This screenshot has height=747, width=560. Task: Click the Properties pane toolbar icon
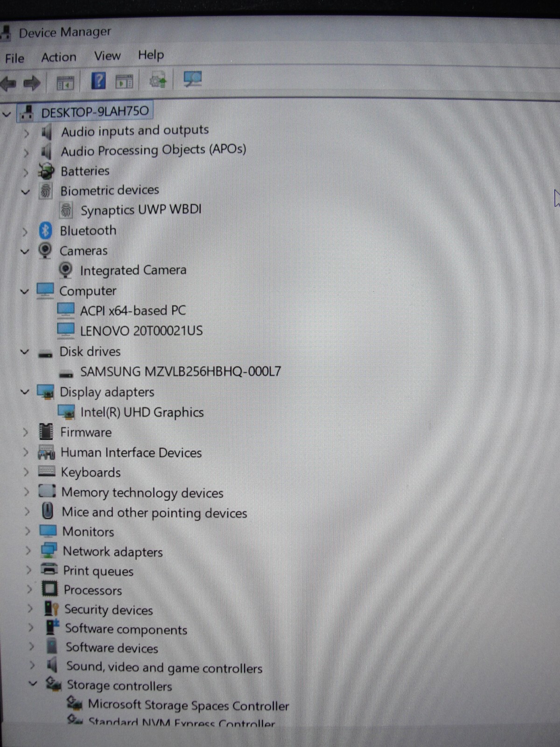coord(124,81)
